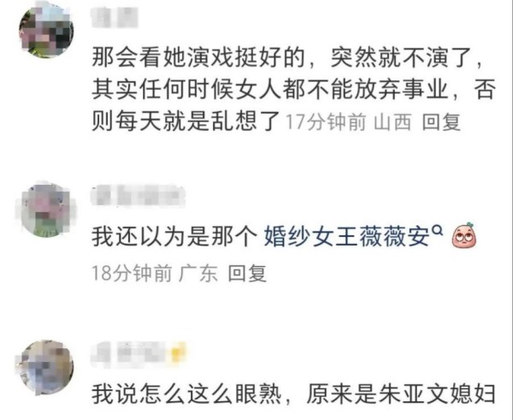Viewport: 513px width, 420px height.
Task: Click the search icon after 薇薇安
Action: point(438,231)
